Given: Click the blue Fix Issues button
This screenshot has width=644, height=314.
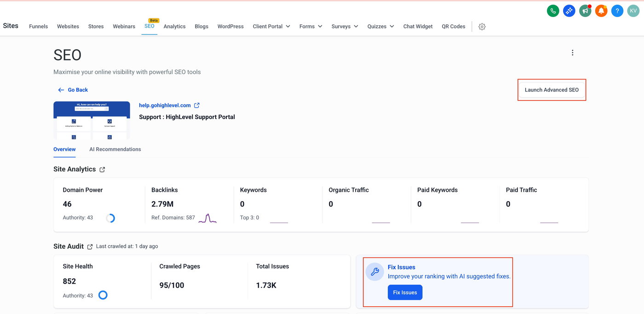Looking at the screenshot, I should [x=405, y=292].
